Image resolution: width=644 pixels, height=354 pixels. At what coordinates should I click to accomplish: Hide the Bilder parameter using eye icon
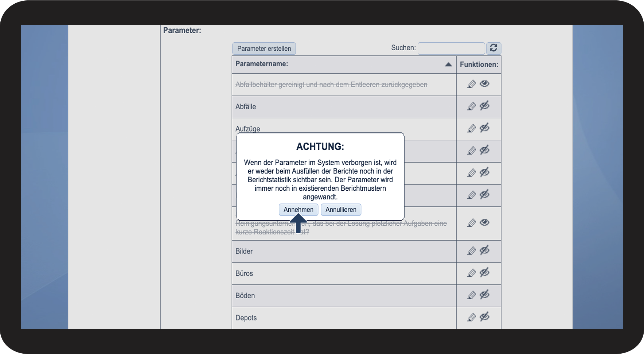[484, 250]
